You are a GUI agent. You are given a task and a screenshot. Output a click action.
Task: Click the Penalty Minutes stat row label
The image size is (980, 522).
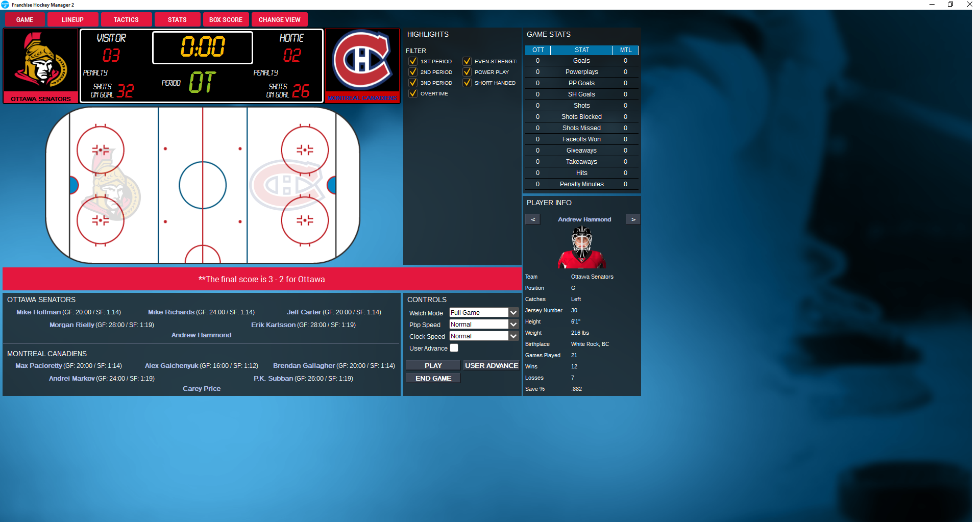[x=581, y=184]
